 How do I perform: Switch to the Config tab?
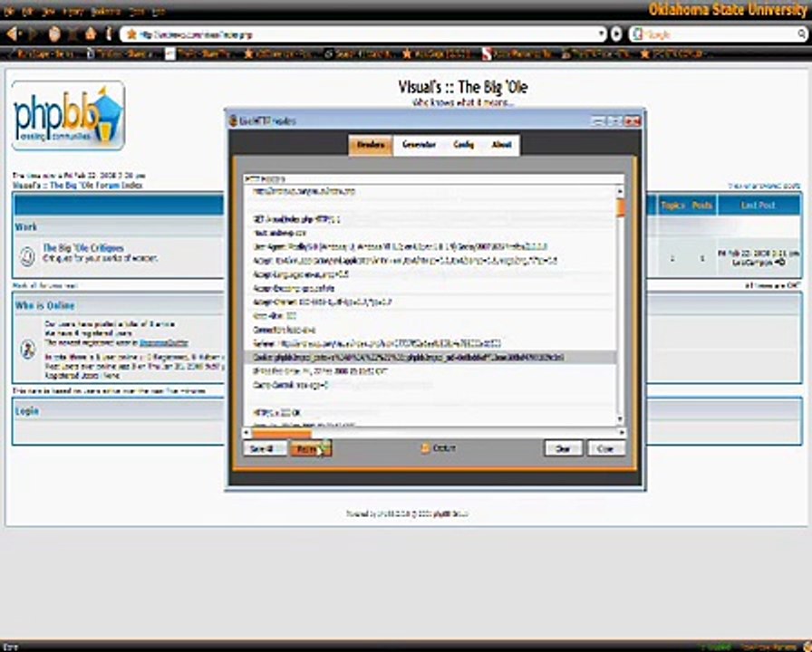[x=463, y=145]
